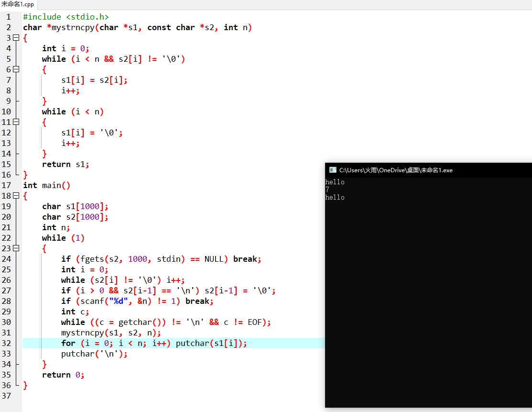Viewport: 532px width, 412px height.
Task: Click 'return s1;' on line 15
Action: [65, 165]
